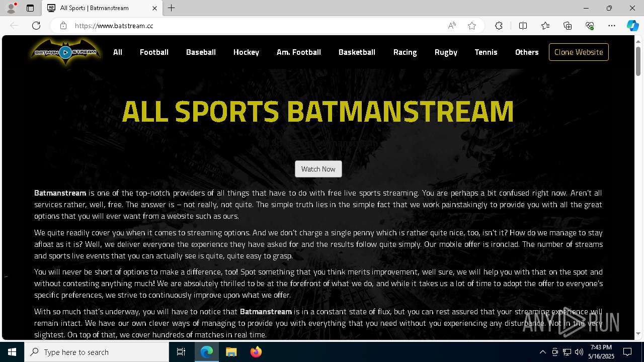Screen dimensions: 644x362
Task: Open the tab actions menu icon
Action: (30, 8)
